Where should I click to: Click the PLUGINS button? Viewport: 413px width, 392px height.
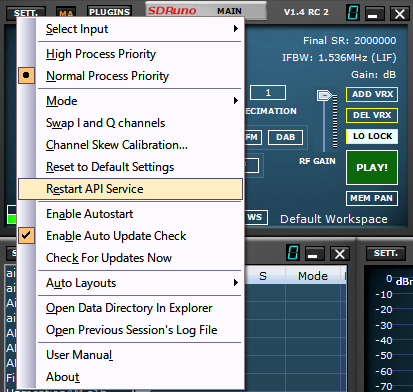(x=109, y=12)
